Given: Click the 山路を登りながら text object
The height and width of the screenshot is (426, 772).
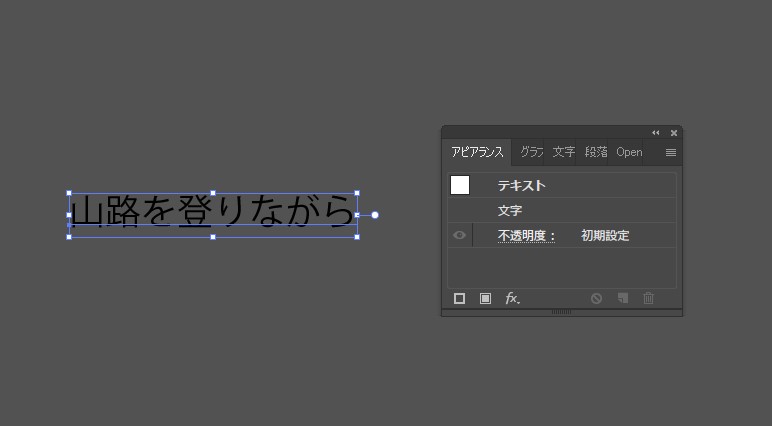Looking at the screenshot, I should pos(213,211).
